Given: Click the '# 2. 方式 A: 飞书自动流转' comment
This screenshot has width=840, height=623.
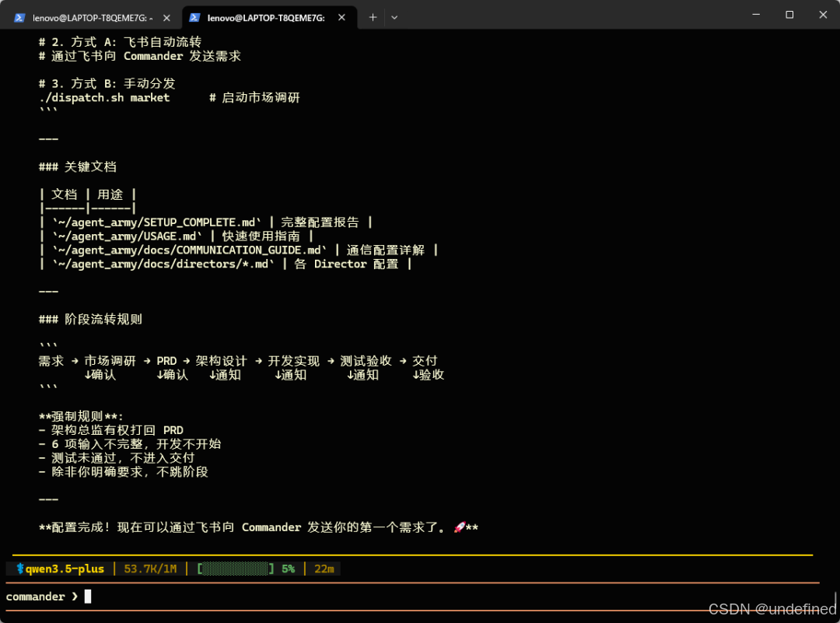Looking at the screenshot, I should tap(120, 42).
